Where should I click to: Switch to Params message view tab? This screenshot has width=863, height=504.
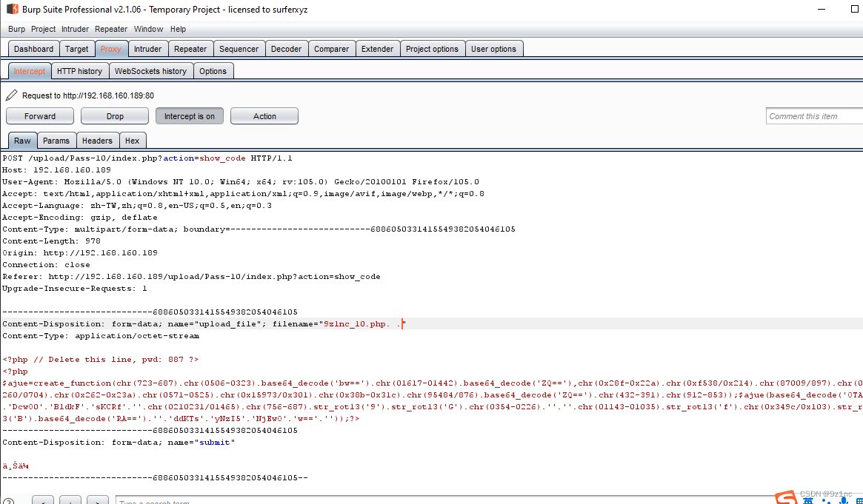tap(56, 141)
